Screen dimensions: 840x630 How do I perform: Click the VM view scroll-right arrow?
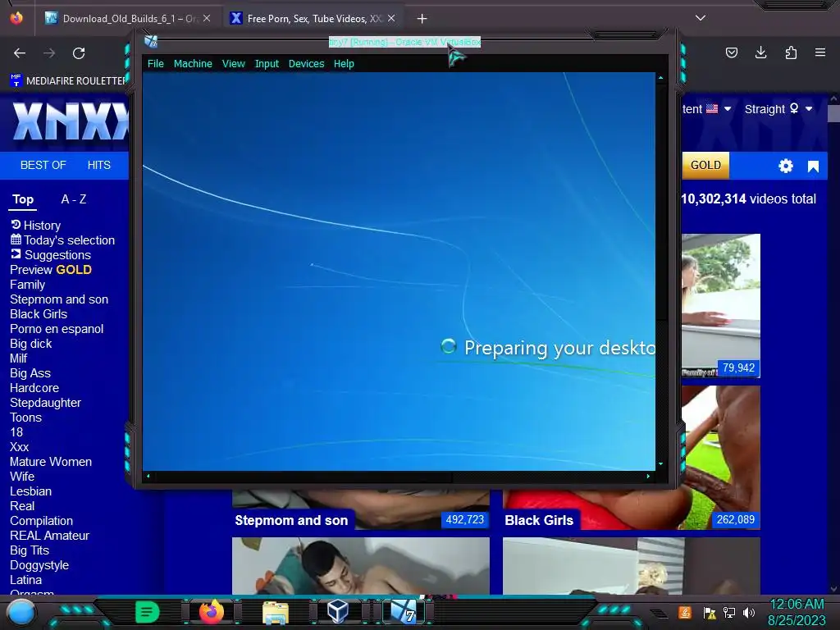[x=648, y=476]
